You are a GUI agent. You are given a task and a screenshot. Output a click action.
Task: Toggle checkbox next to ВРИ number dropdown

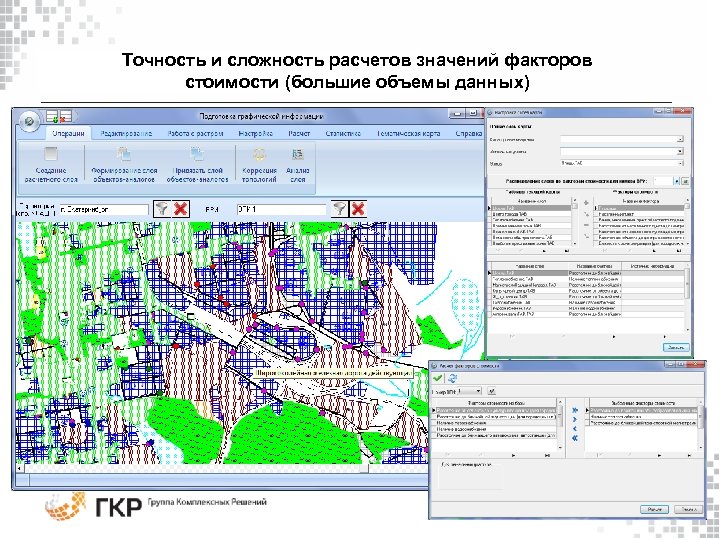click(x=492, y=391)
